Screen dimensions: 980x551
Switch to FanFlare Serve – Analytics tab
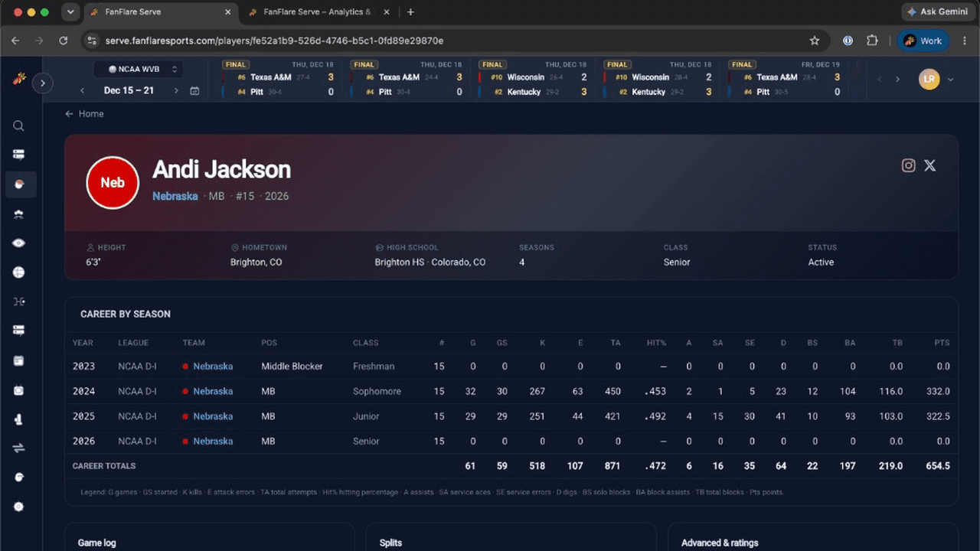point(317,12)
